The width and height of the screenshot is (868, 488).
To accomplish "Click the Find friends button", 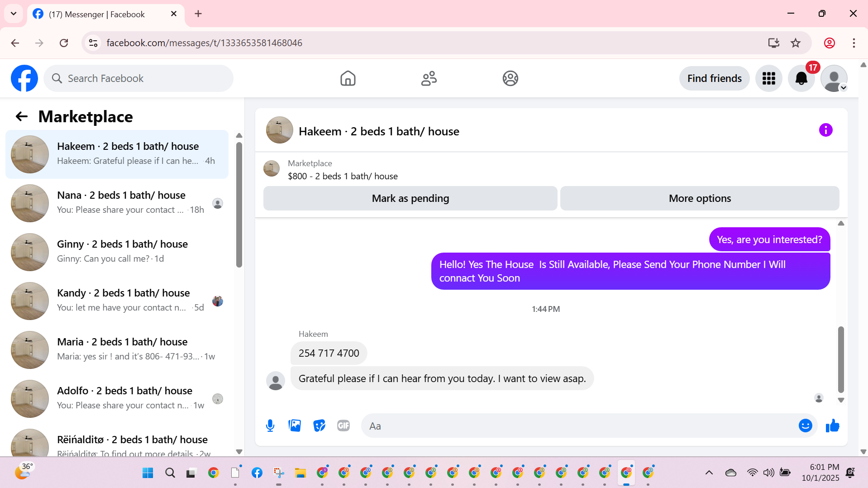I will (x=714, y=78).
